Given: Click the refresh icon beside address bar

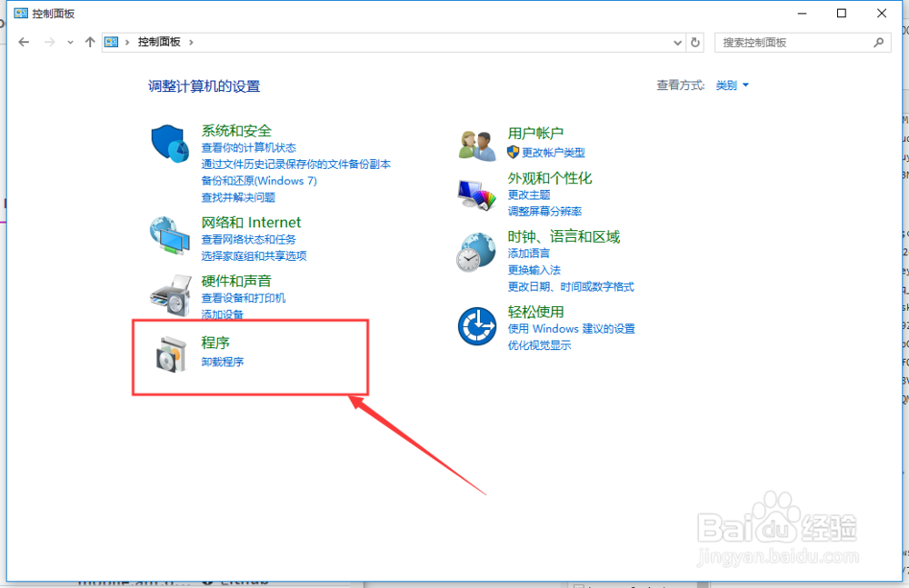Looking at the screenshot, I should click(x=694, y=41).
